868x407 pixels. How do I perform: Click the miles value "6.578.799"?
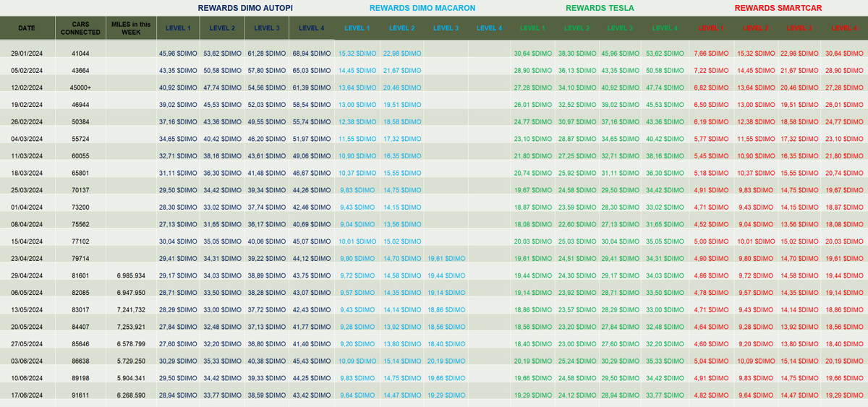(x=131, y=343)
